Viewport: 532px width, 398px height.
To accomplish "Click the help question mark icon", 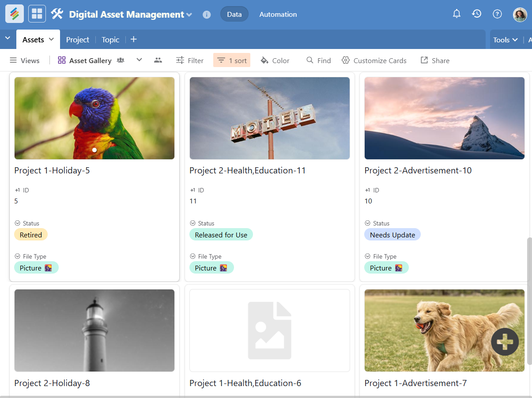I will (497, 14).
